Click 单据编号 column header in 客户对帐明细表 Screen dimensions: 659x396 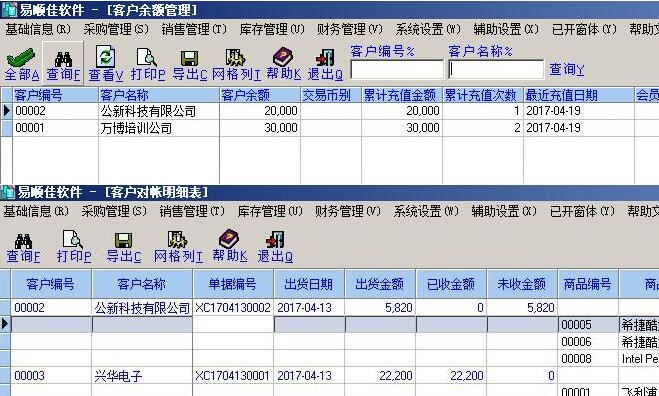click(x=233, y=284)
